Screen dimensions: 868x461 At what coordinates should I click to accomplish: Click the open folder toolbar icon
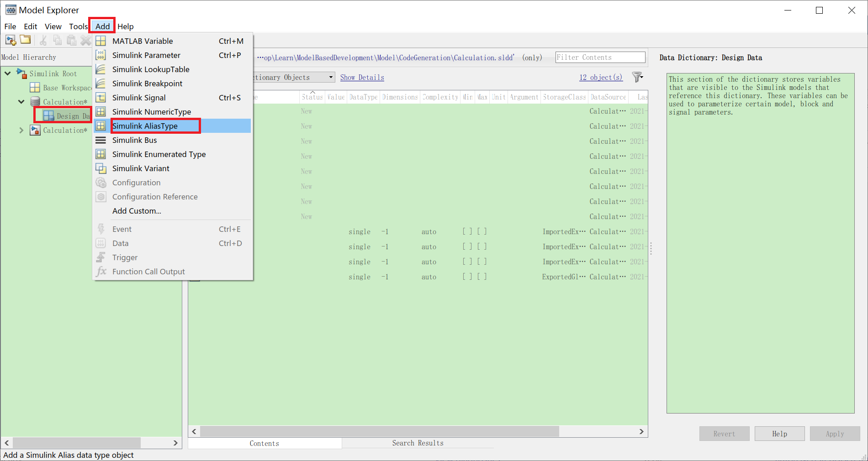(26, 40)
